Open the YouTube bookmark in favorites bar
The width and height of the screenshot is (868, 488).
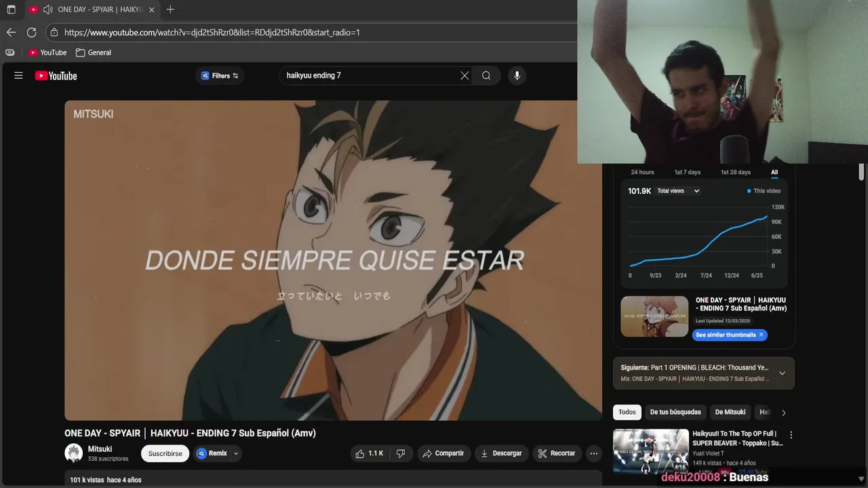[x=47, y=52]
